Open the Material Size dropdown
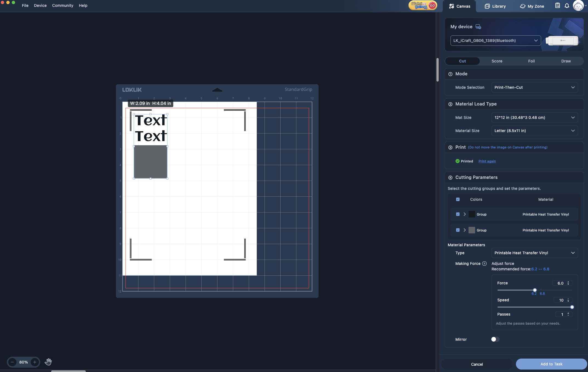This screenshot has height=372, width=588. pos(534,131)
